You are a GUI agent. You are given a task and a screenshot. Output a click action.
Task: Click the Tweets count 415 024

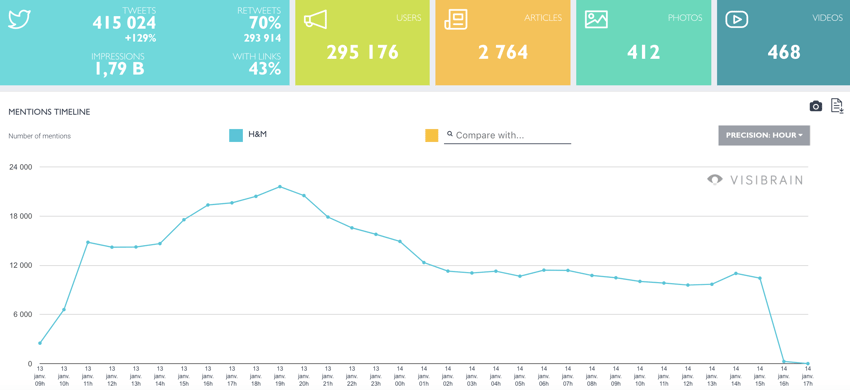[124, 23]
